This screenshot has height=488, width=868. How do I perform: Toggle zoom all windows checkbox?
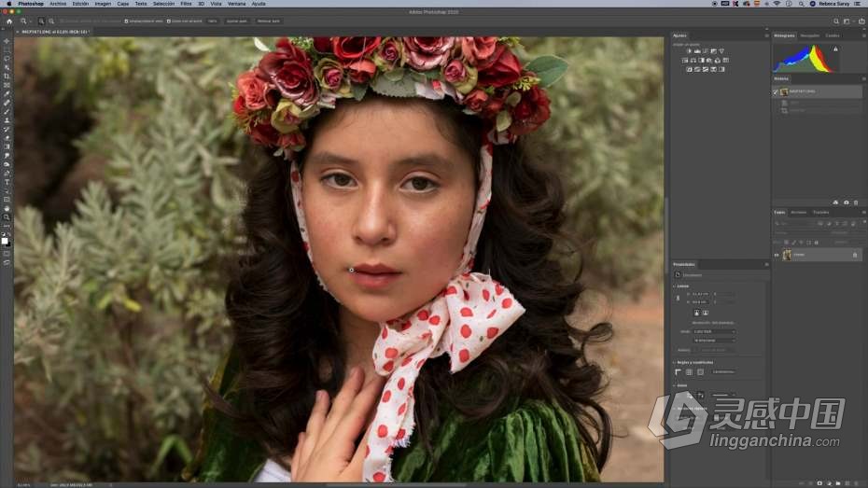pyautogui.click(x=126, y=21)
